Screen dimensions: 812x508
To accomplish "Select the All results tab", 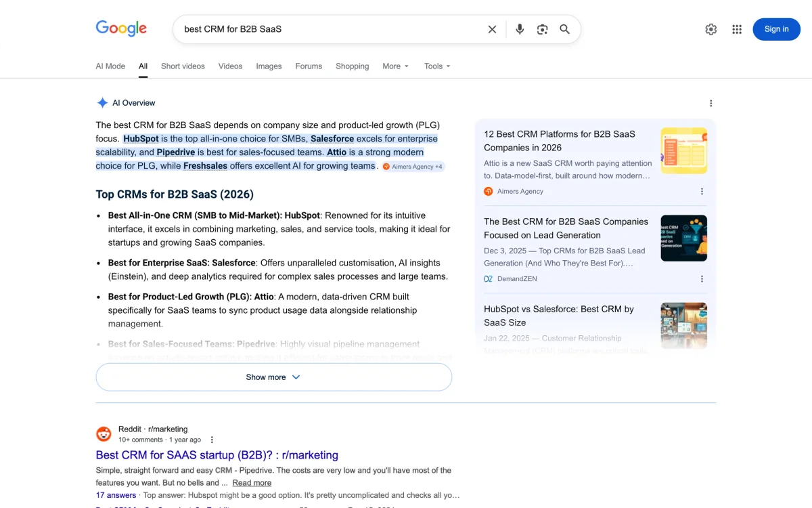I will (x=143, y=66).
